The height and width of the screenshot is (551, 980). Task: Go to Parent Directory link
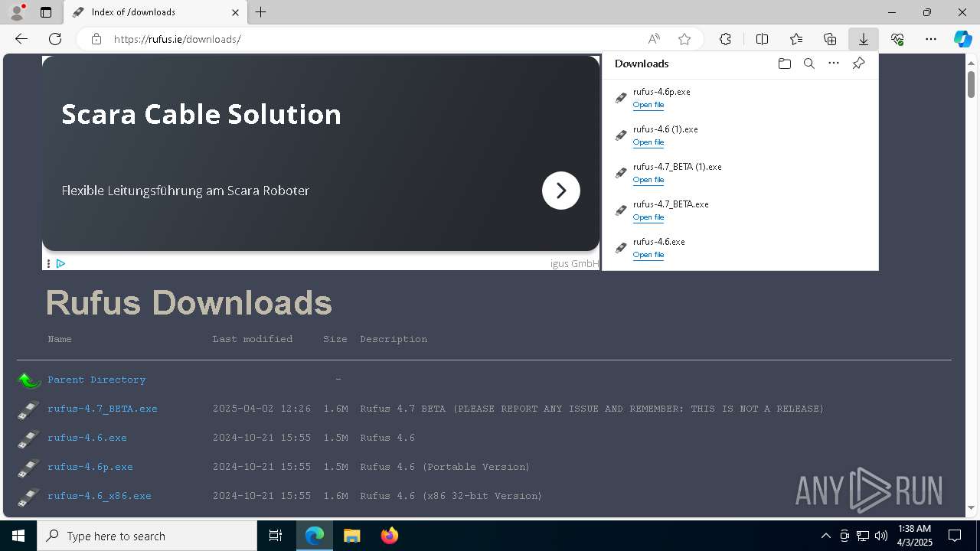[96, 380]
